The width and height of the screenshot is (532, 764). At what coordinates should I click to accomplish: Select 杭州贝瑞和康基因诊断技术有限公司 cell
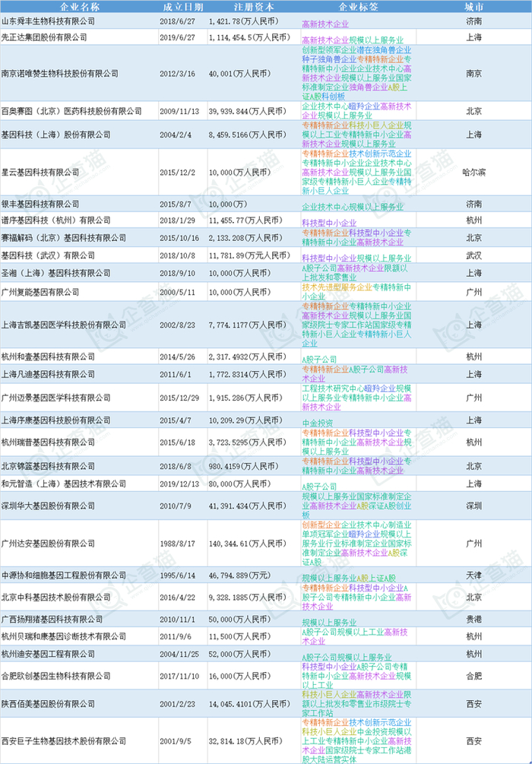click(x=64, y=636)
